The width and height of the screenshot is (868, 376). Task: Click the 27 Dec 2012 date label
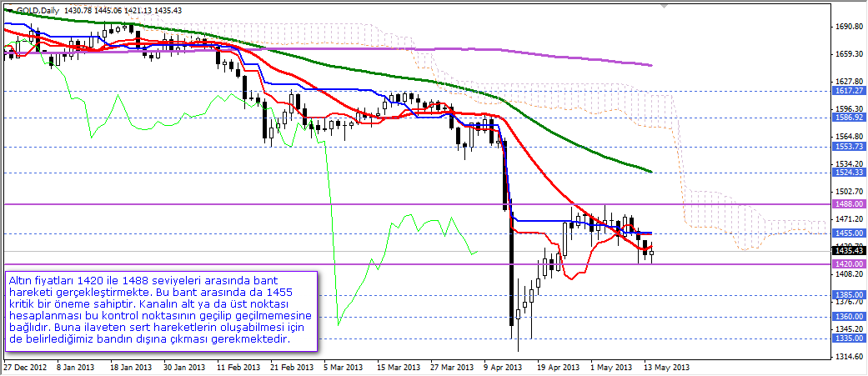pos(25,367)
